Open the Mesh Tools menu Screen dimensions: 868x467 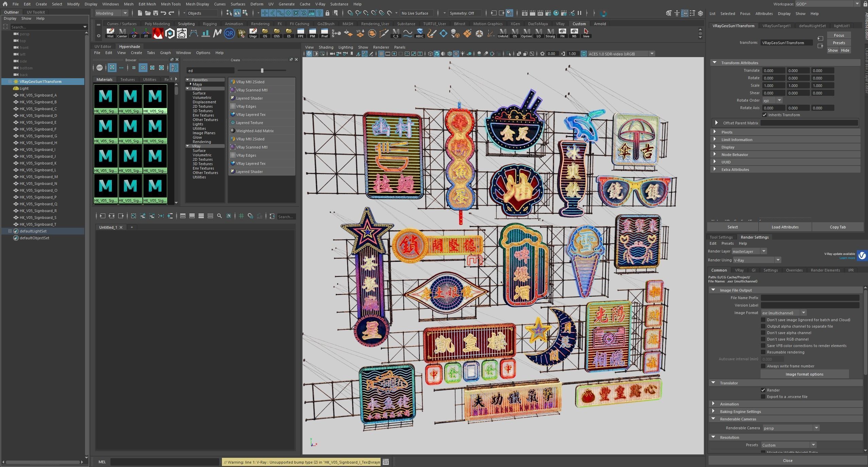click(171, 4)
